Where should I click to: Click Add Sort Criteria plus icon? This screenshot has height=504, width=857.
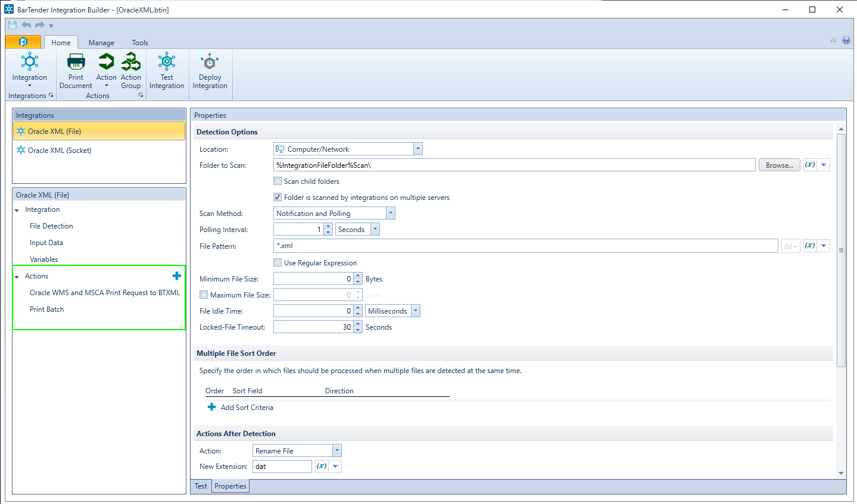click(x=211, y=407)
